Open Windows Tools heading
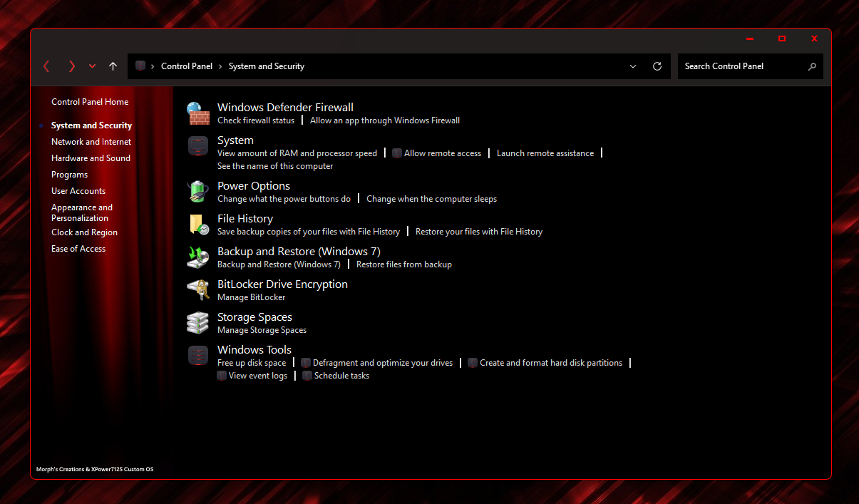This screenshot has width=859, height=504. click(254, 350)
